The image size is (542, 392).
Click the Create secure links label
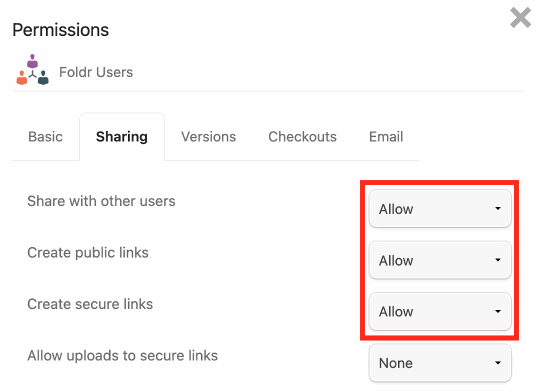click(90, 304)
